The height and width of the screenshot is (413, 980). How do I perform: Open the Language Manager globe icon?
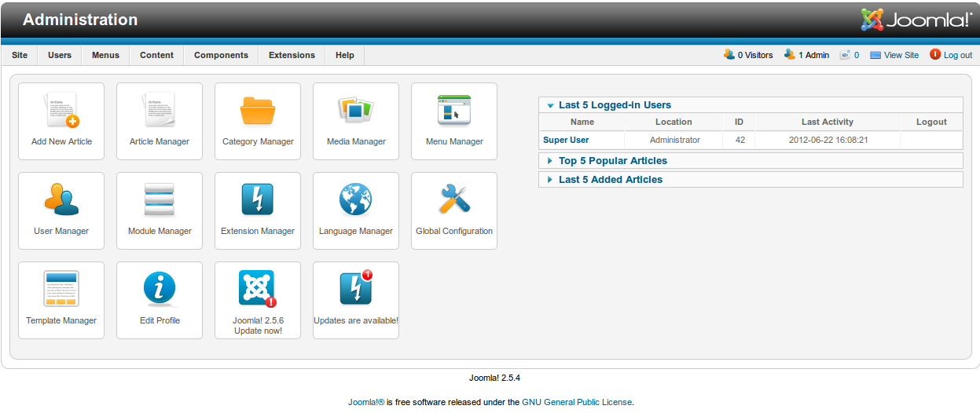pyautogui.click(x=356, y=199)
